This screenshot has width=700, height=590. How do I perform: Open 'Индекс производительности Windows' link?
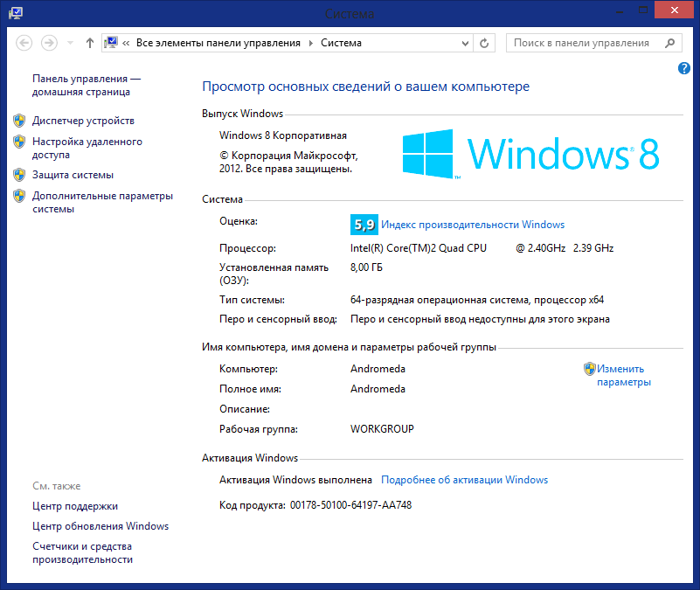pos(473,225)
